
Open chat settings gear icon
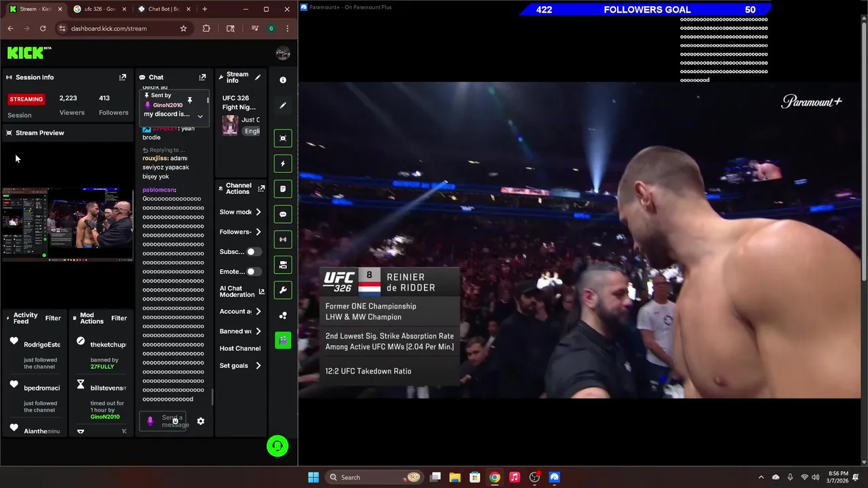pyautogui.click(x=201, y=421)
